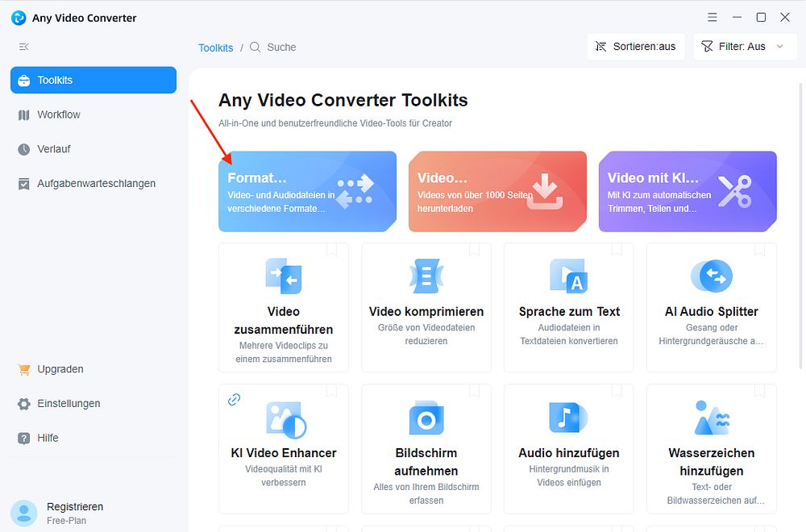The height and width of the screenshot is (532, 806).
Task: Open the Video zusammenführen tool icon
Action: (x=283, y=276)
